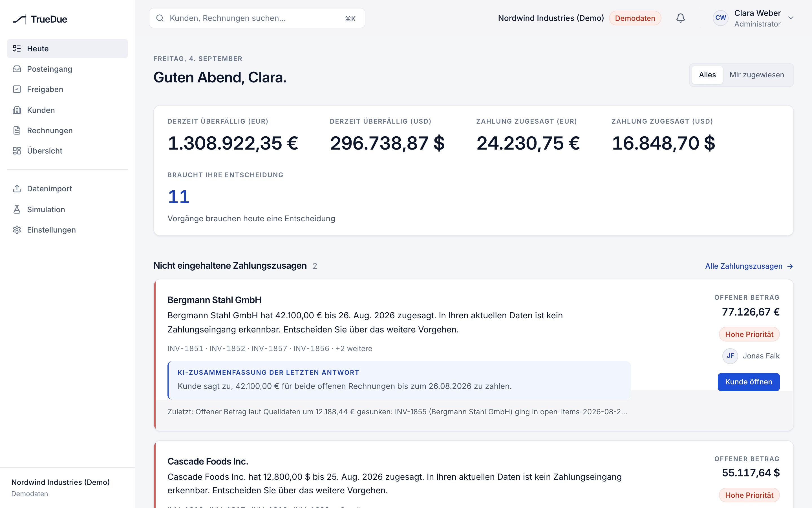This screenshot has height=508, width=812.
Task: Click the Einstellungen gear icon
Action: click(17, 230)
